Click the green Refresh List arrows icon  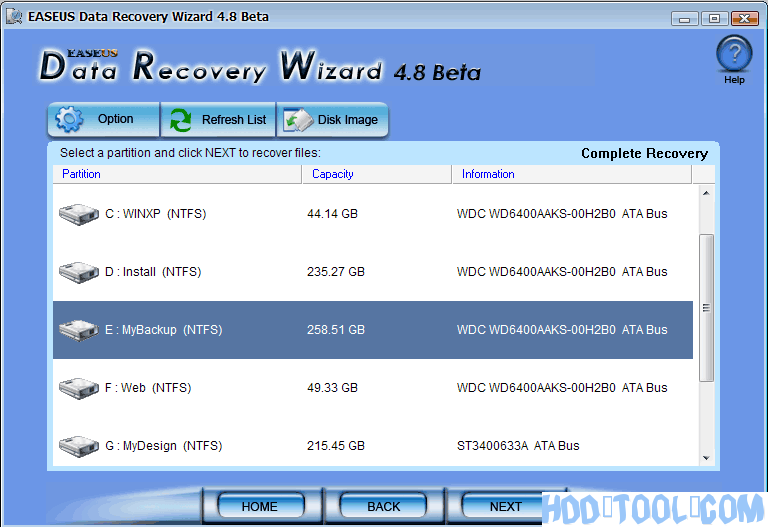tap(180, 120)
